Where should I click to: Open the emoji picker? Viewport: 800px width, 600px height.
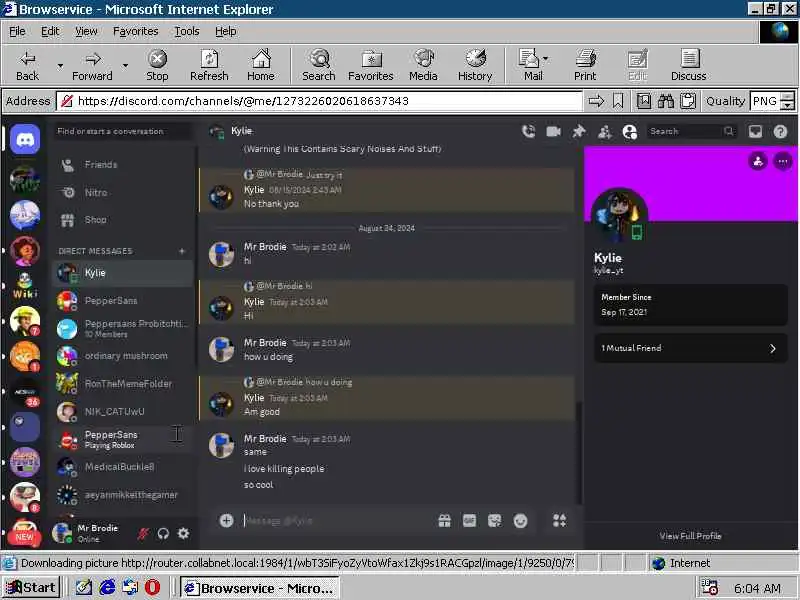click(520, 520)
